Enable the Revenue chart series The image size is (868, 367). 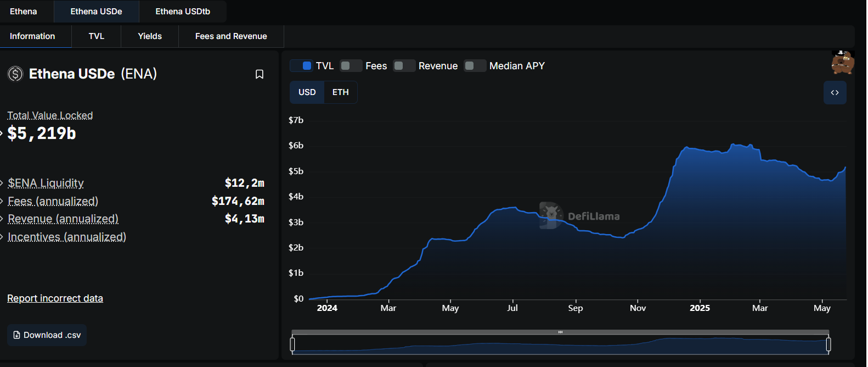click(404, 66)
